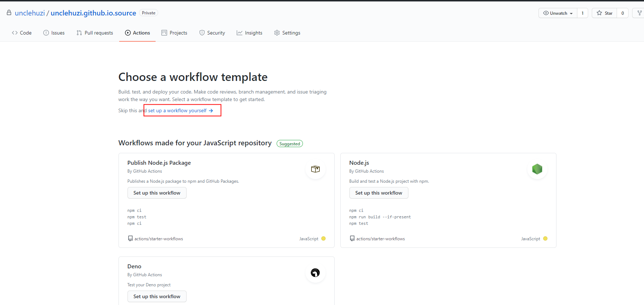This screenshot has height=305, width=644.
Task: Click the watchers count 1
Action: 582,13
